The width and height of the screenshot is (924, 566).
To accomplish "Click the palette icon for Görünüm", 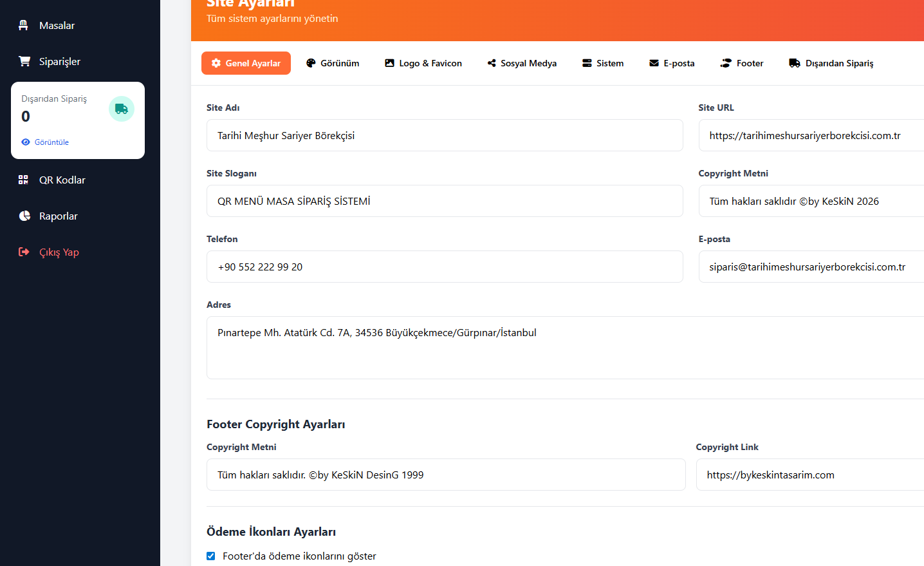I will 311,63.
